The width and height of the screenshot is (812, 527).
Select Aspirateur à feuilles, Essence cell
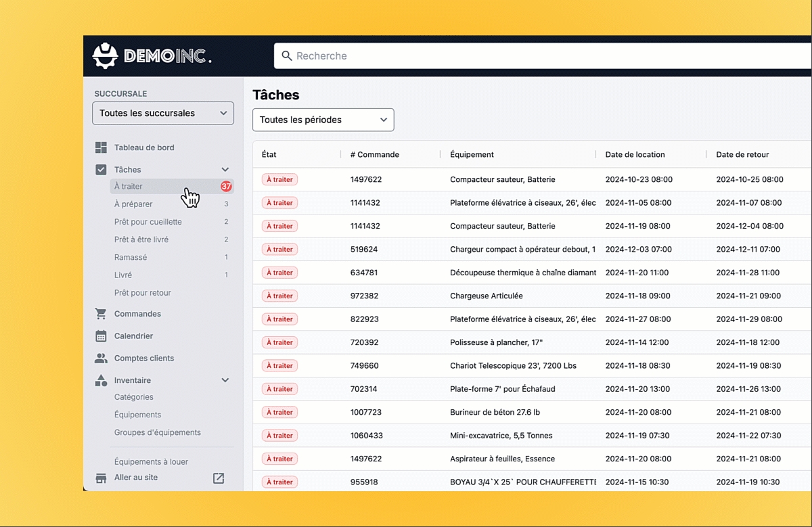coord(503,459)
